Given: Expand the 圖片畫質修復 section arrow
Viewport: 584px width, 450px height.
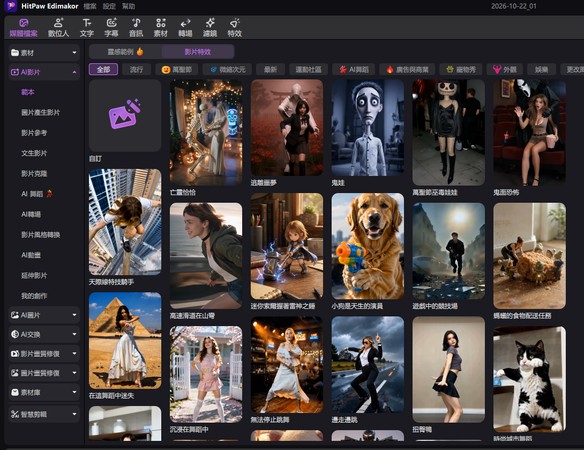Looking at the screenshot, I should pyautogui.click(x=74, y=373).
